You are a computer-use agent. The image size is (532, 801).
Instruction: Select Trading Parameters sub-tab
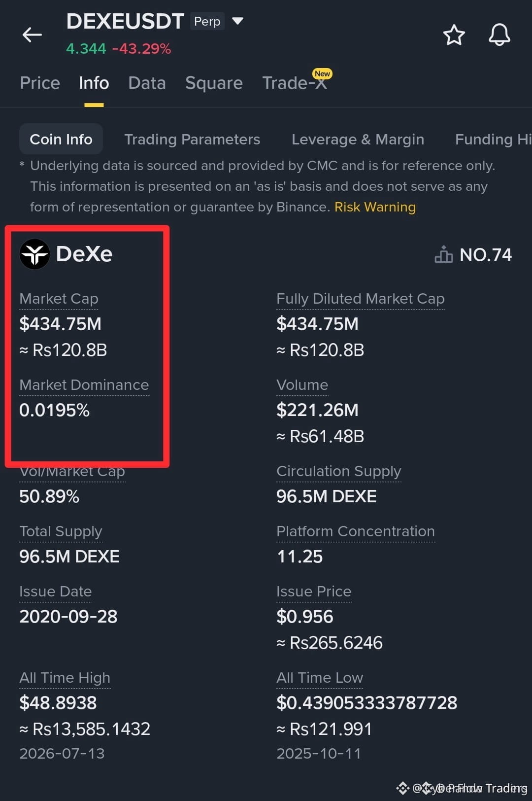(192, 139)
